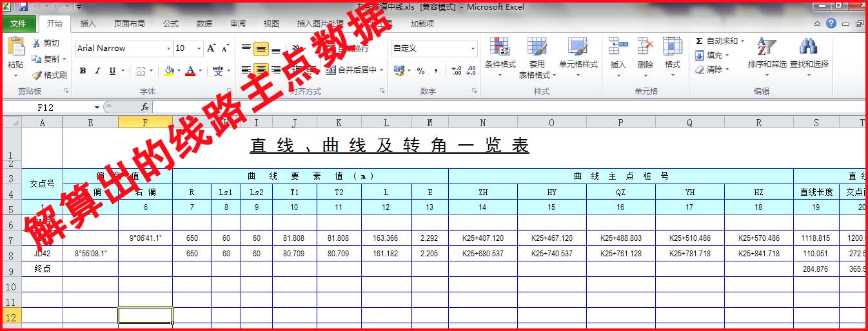The image size is (868, 331).
Task: Click the accounting currency format icon
Action: [x=398, y=70]
